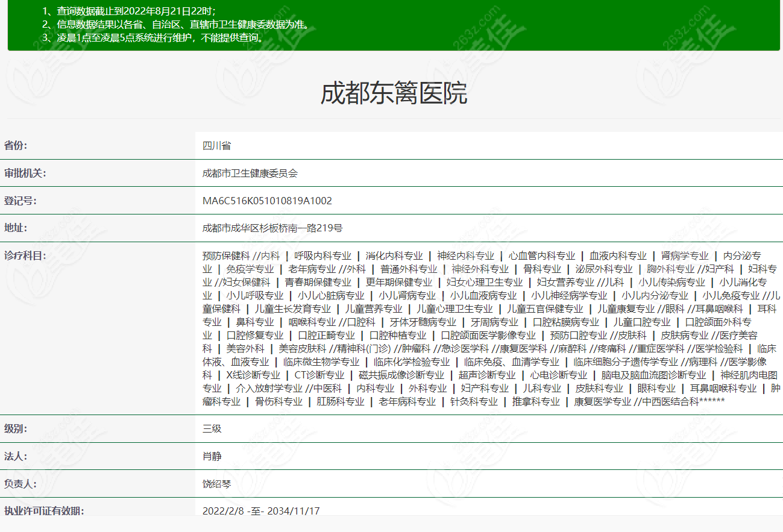783x532 pixels.
Task: Click 儿童营养专业 in the department list
Action: coord(374,308)
